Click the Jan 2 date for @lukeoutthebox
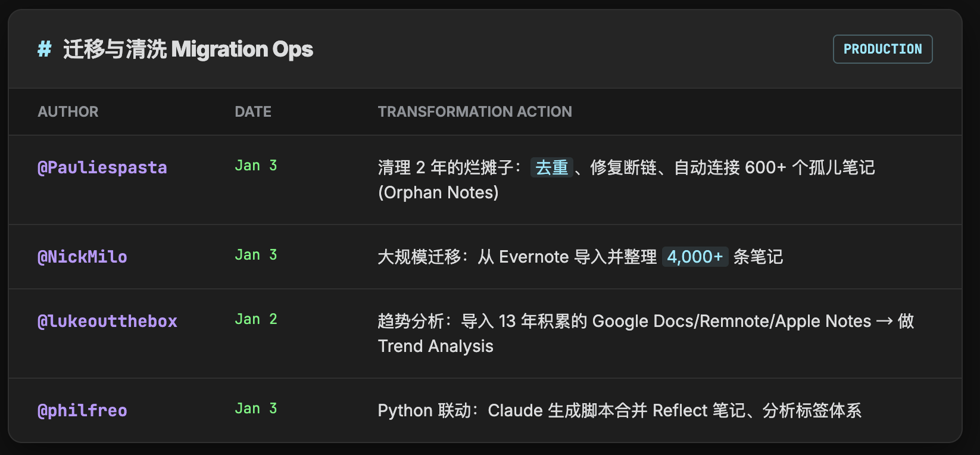980x455 pixels. [256, 320]
